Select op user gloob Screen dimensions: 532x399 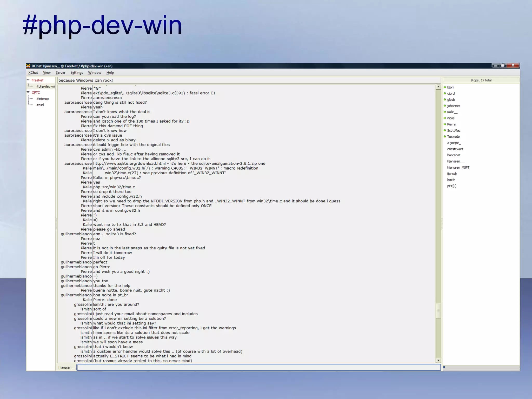[x=451, y=100]
